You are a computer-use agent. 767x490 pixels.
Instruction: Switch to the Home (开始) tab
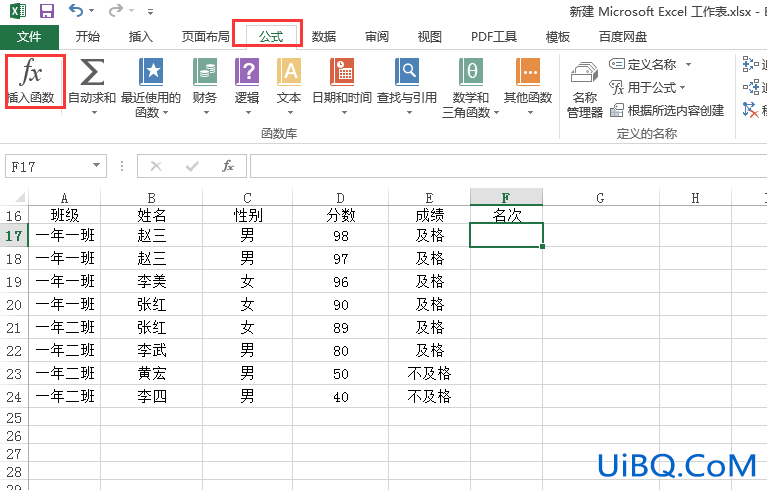coord(88,37)
